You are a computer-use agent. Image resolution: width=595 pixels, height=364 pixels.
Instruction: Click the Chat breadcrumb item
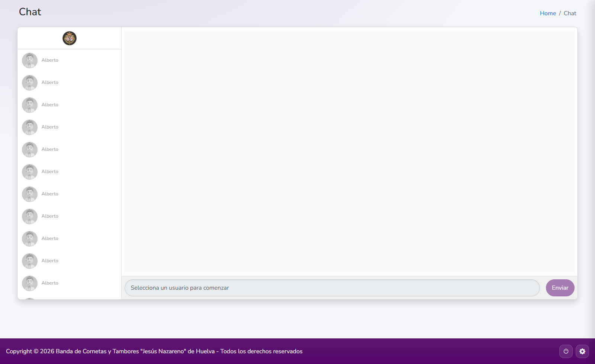point(570,13)
